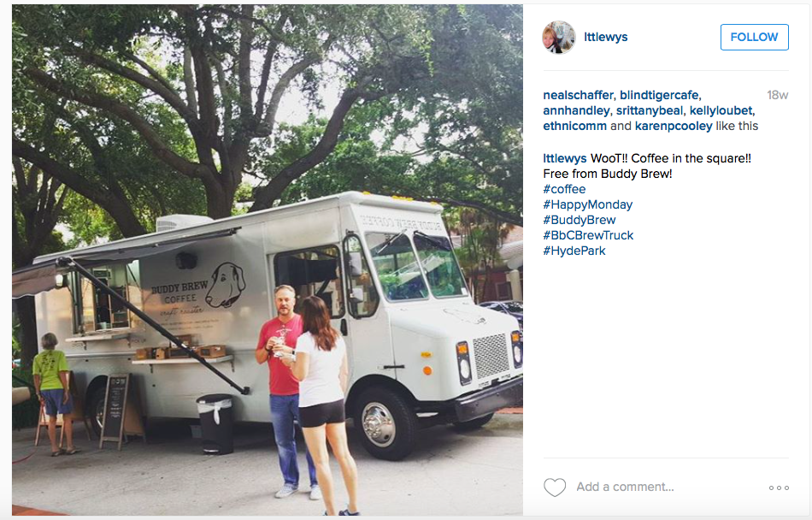View annhandley's profile from likes
Screen dimensions: 812x520
point(576,111)
